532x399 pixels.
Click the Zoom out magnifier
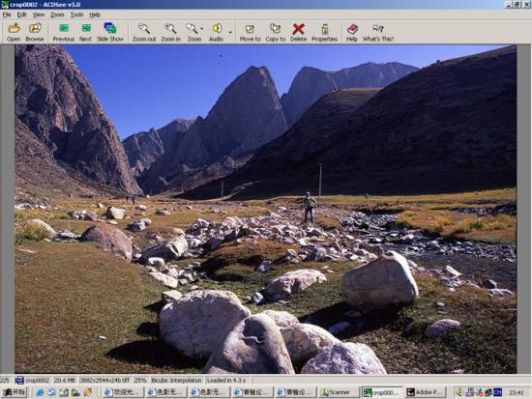tap(144, 33)
